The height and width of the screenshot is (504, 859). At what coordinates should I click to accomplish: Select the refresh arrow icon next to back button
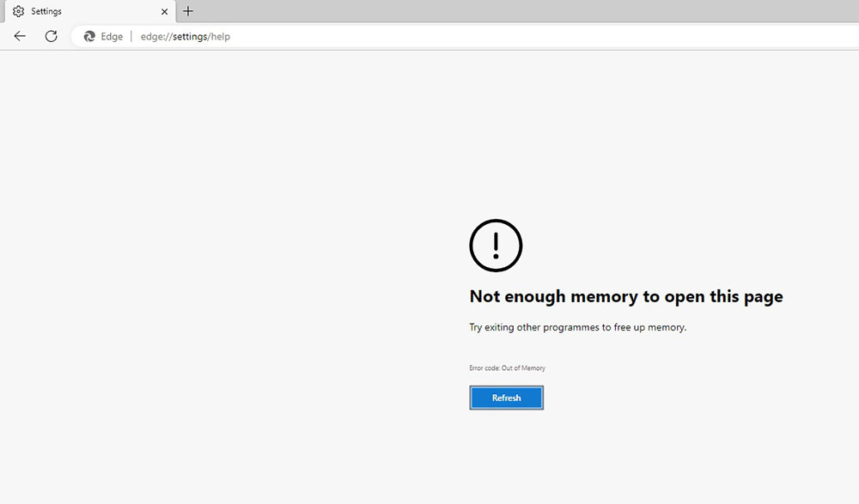point(51,36)
